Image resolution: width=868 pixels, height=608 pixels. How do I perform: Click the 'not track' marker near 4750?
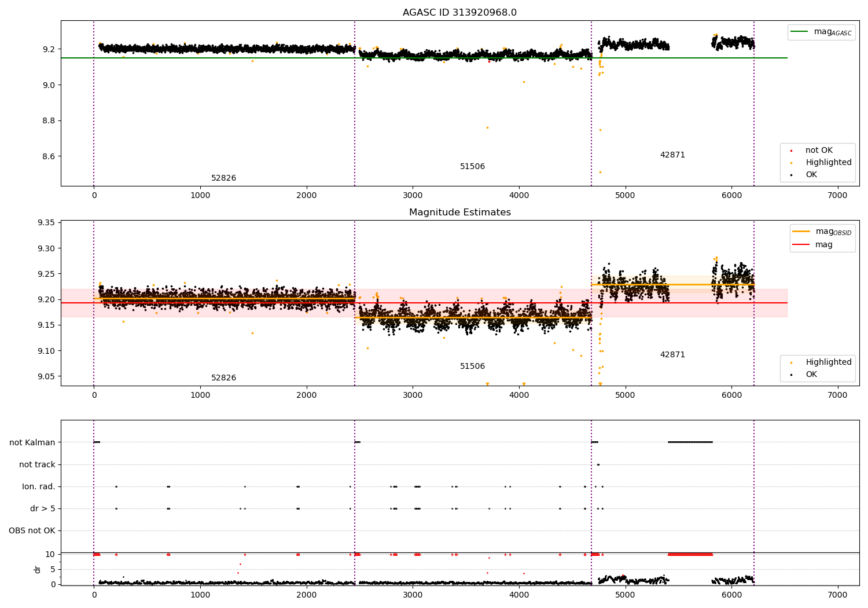(x=598, y=464)
